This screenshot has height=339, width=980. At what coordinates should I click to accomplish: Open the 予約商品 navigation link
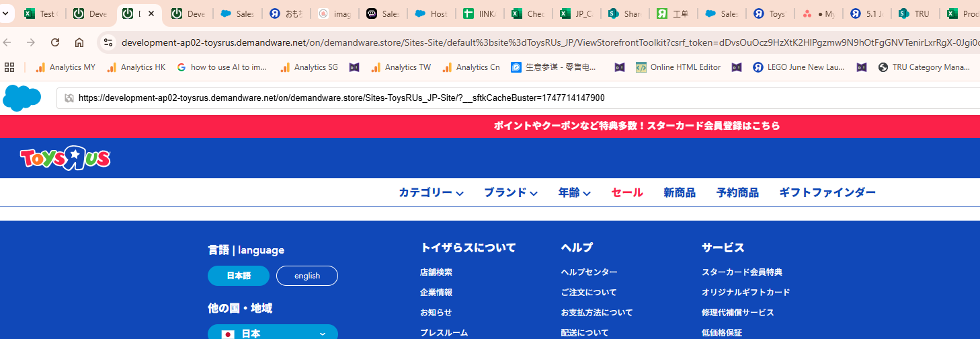click(x=737, y=192)
